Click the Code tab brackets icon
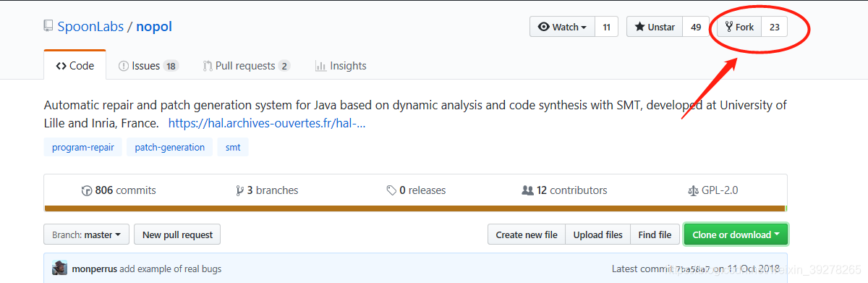Image resolution: width=868 pixels, height=283 pixels. click(61, 66)
